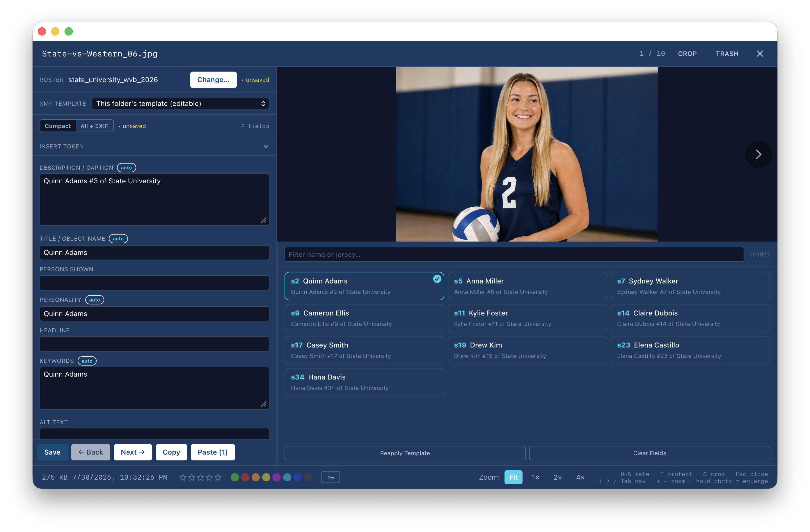The image size is (810, 532).
Task: Set rating to two stars
Action: 192,477
